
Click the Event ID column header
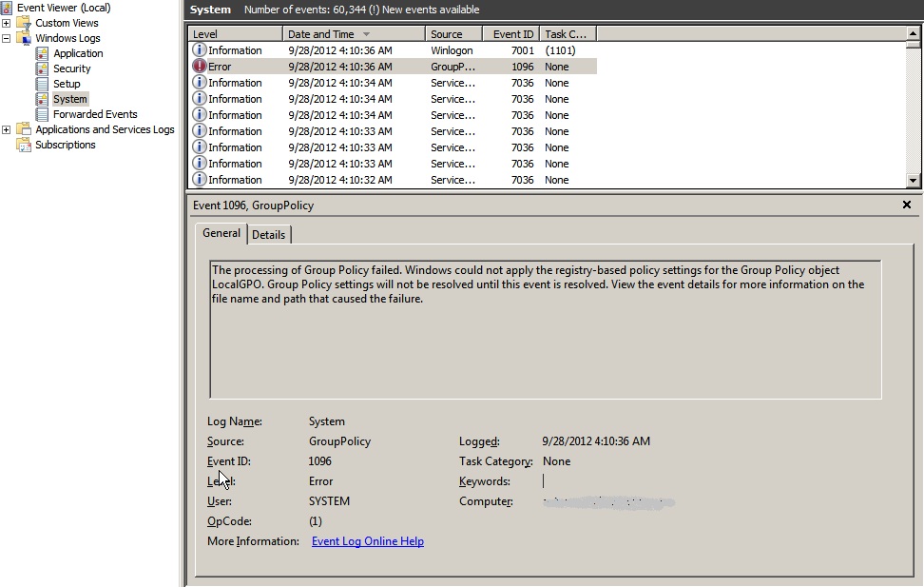(x=510, y=34)
